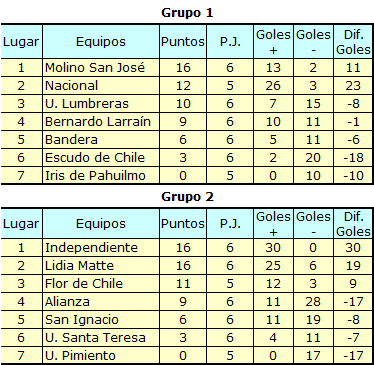Click Nacional's goal difference value 23
374x365 pixels.
click(x=353, y=86)
